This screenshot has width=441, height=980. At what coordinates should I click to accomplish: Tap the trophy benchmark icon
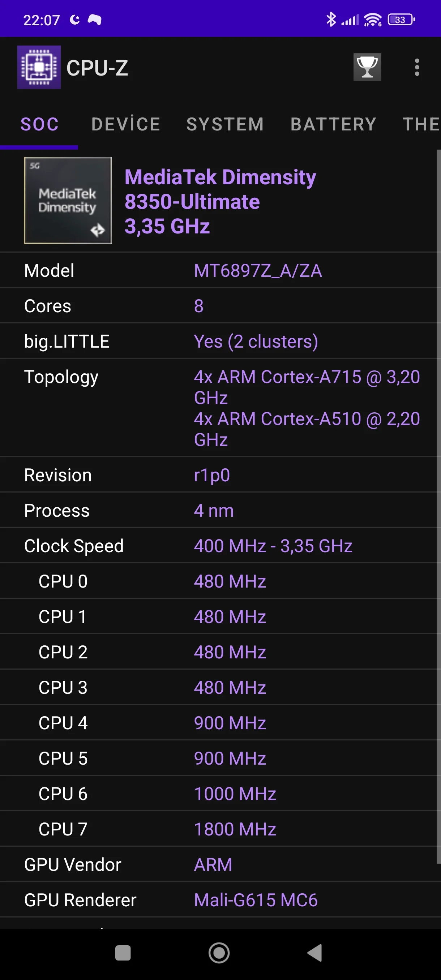point(367,67)
